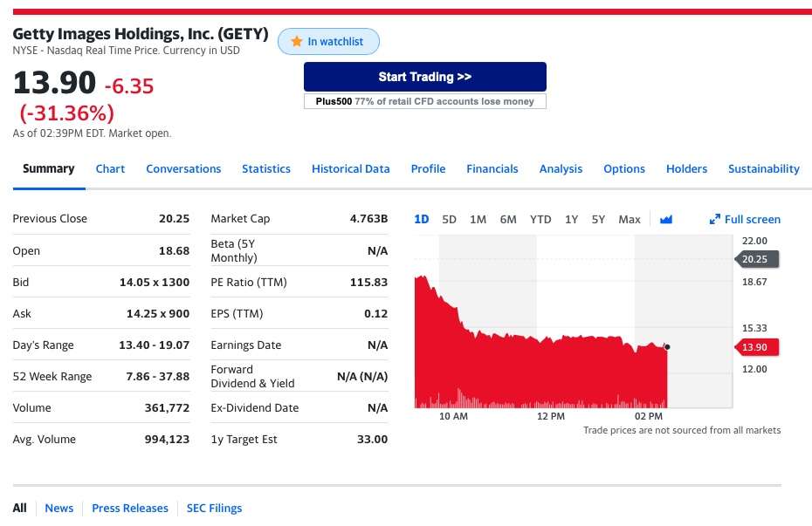View the Sustainability tab

pos(763,169)
